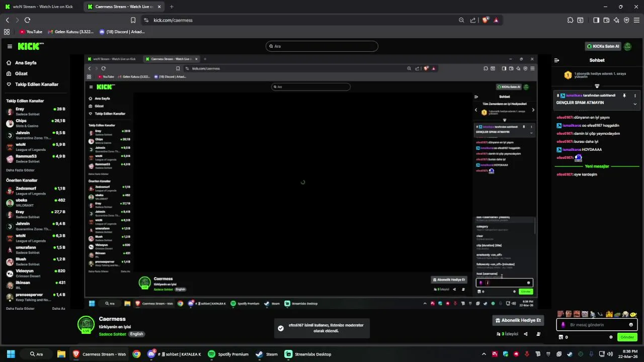Open the Gözat browse page
The width and height of the screenshot is (644, 362).
pyautogui.click(x=21, y=73)
